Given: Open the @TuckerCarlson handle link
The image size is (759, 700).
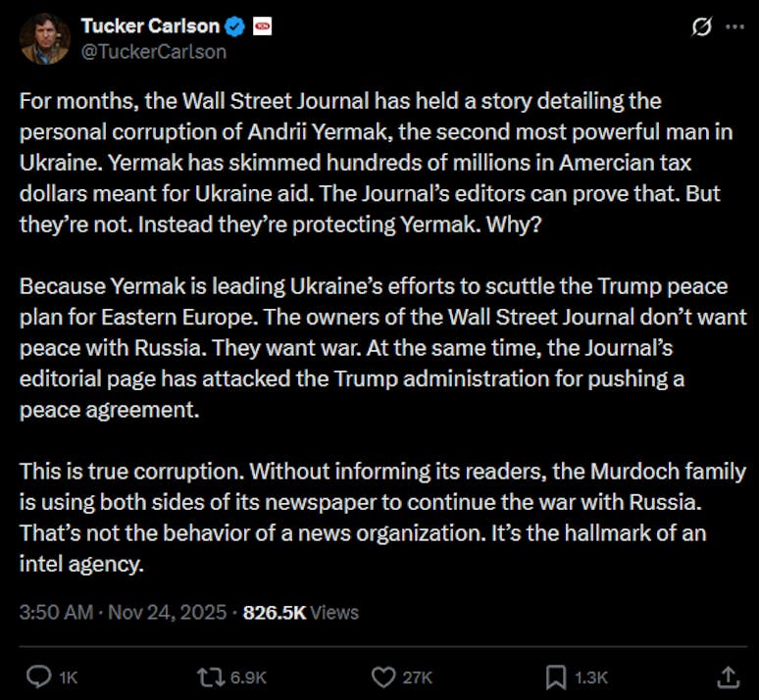Looking at the screenshot, I should 153,51.
